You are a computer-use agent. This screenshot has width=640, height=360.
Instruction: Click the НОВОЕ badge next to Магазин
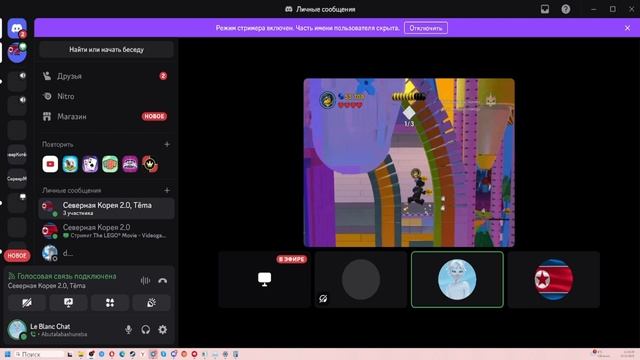[x=154, y=117]
